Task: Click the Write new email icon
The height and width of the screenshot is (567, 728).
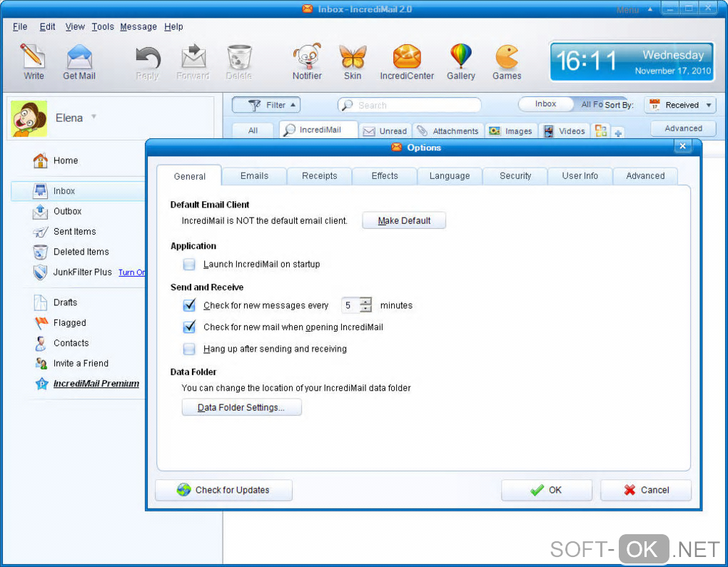Action: 33,56
